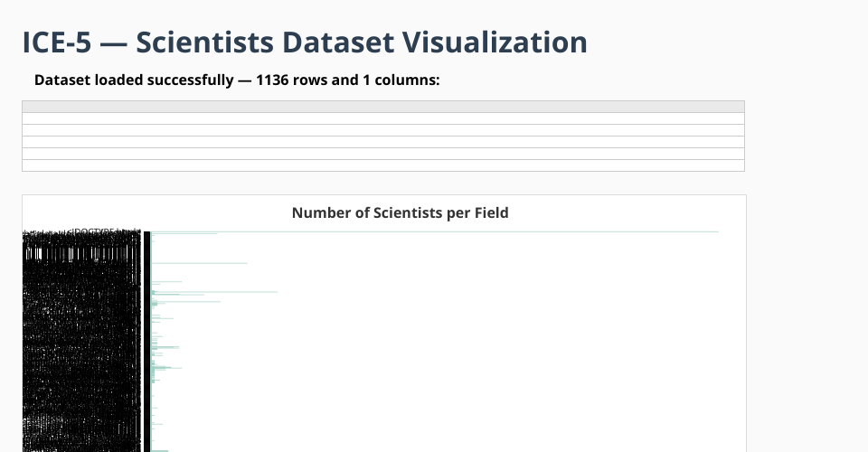The image size is (868, 452).
Task: Click the thick black vertical axis line of the chart
Action: pos(146,344)
